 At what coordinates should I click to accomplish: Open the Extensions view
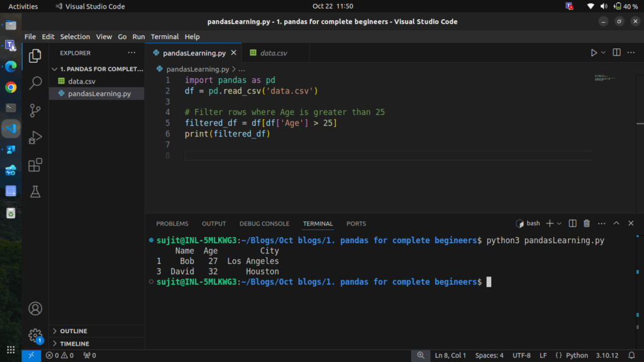click(35, 165)
